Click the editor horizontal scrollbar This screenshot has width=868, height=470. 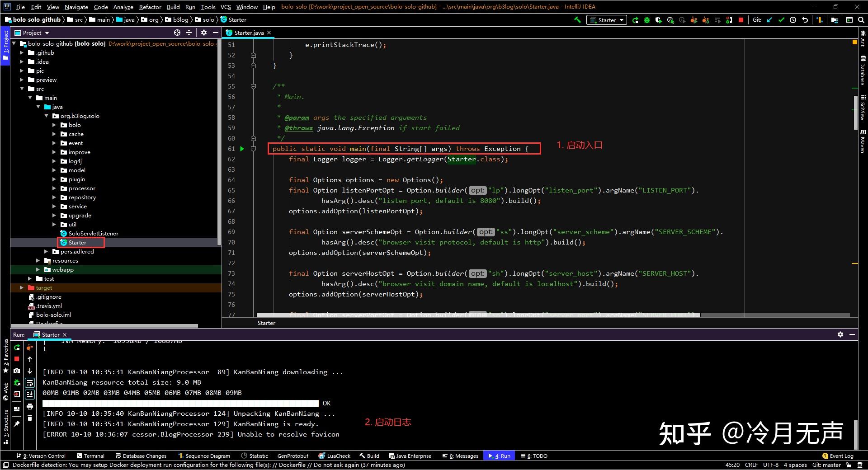pos(478,315)
